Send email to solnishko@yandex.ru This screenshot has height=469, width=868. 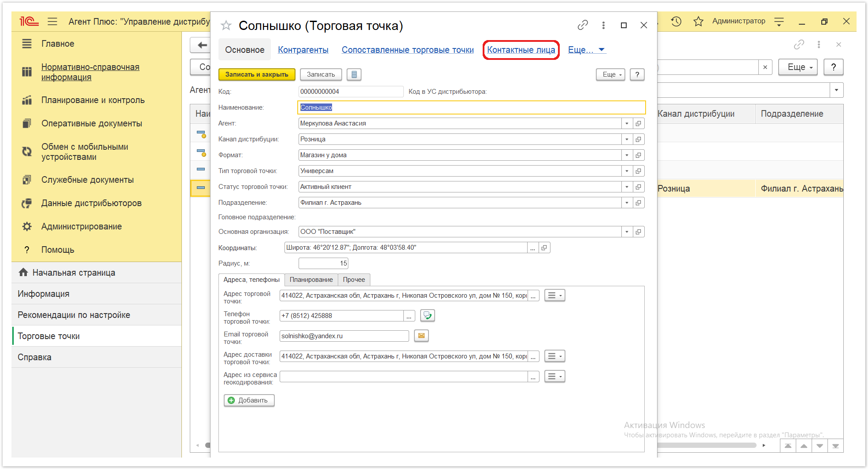(x=421, y=336)
